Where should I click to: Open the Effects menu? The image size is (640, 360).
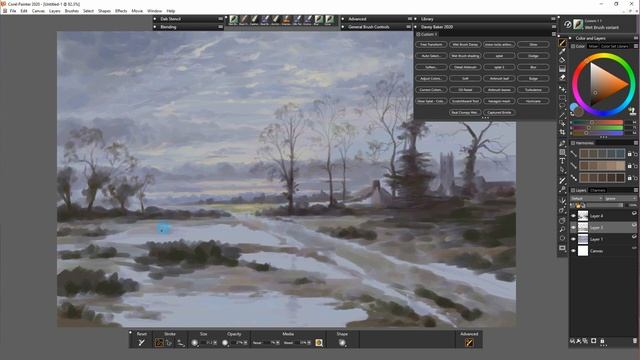coord(121,11)
